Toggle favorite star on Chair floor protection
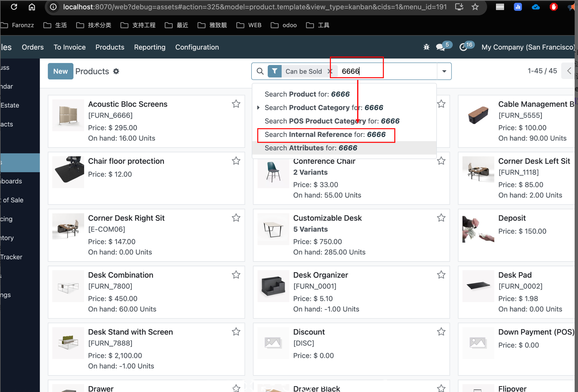Image resolution: width=578 pixels, height=392 pixels. pos(236,161)
